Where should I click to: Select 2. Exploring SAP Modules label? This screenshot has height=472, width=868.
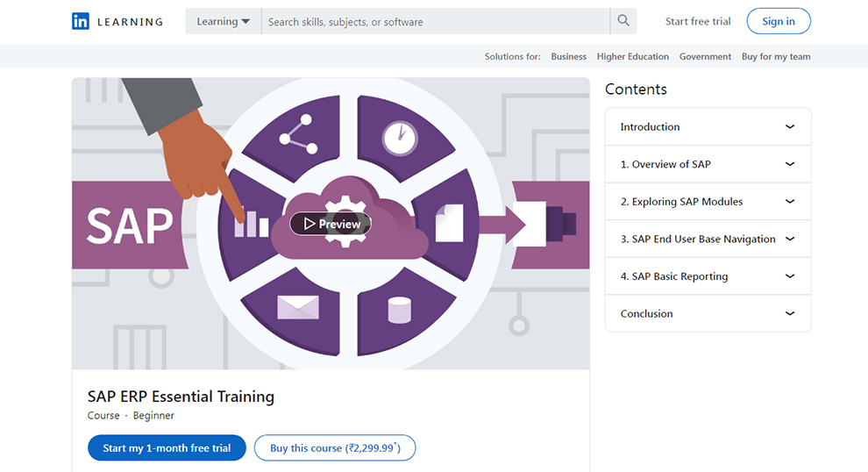pyautogui.click(x=681, y=202)
